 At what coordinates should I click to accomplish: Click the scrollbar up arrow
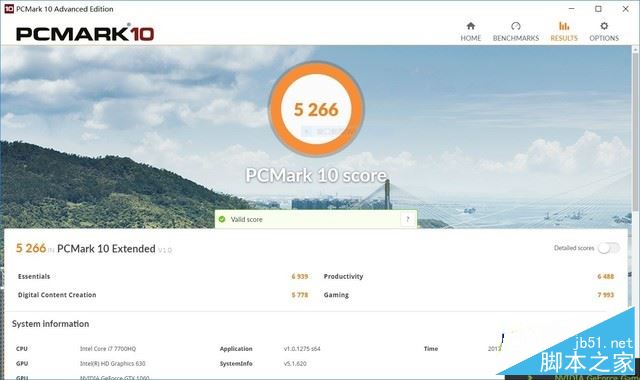pos(636,49)
